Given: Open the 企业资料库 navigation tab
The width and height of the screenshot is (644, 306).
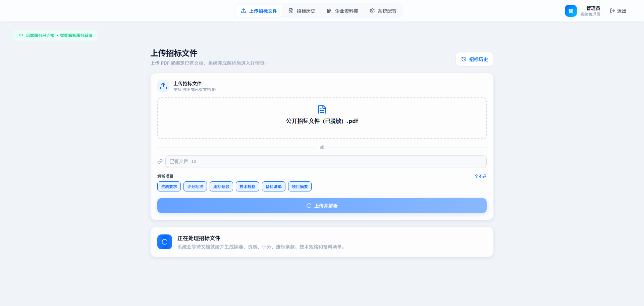Looking at the screenshot, I should tap(342, 11).
